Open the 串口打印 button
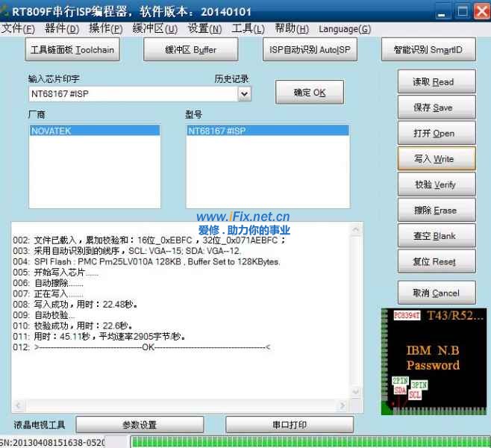 coord(290,425)
